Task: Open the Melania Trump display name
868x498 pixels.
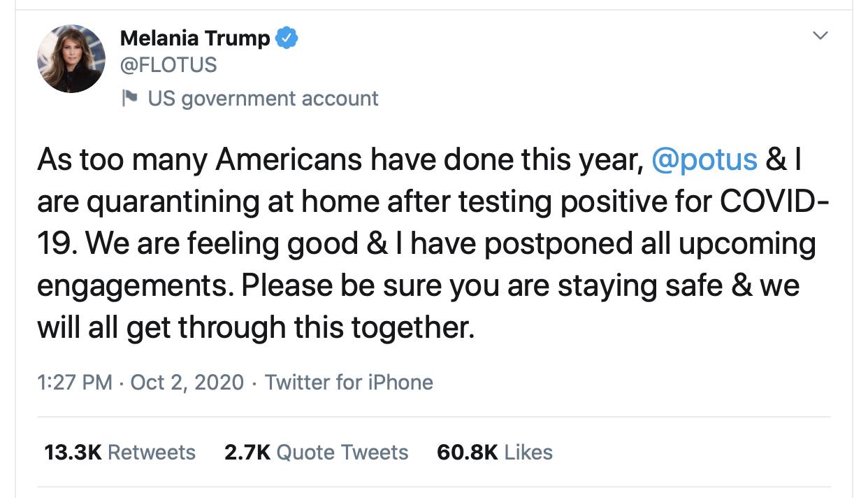Action: [195, 38]
